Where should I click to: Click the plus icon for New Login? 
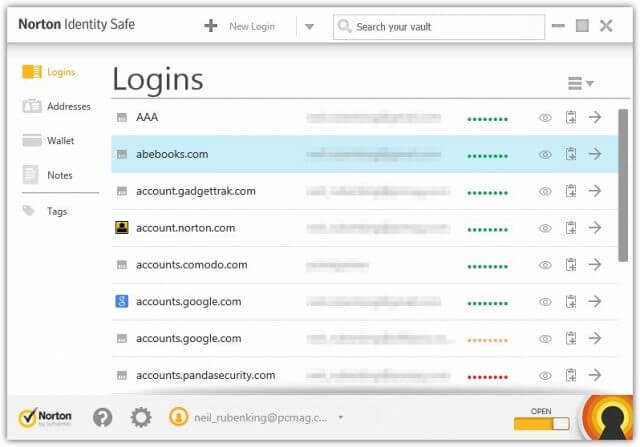[211, 26]
